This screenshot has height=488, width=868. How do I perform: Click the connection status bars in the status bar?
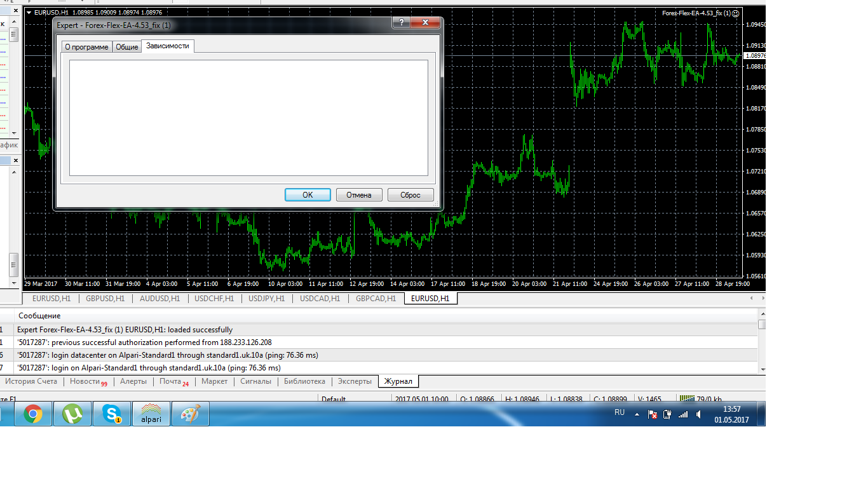[x=687, y=399]
